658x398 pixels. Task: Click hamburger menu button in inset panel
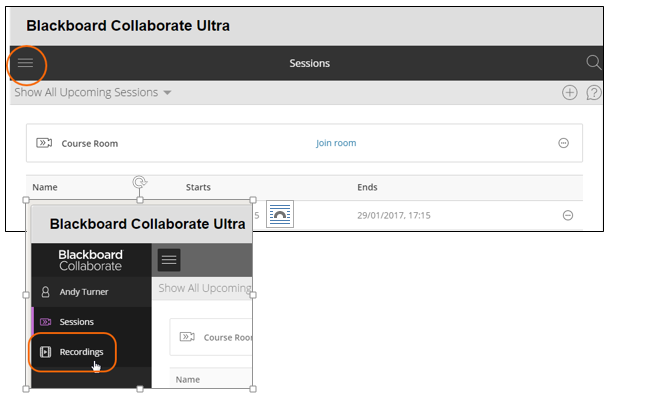pyautogui.click(x=169, y=260)
